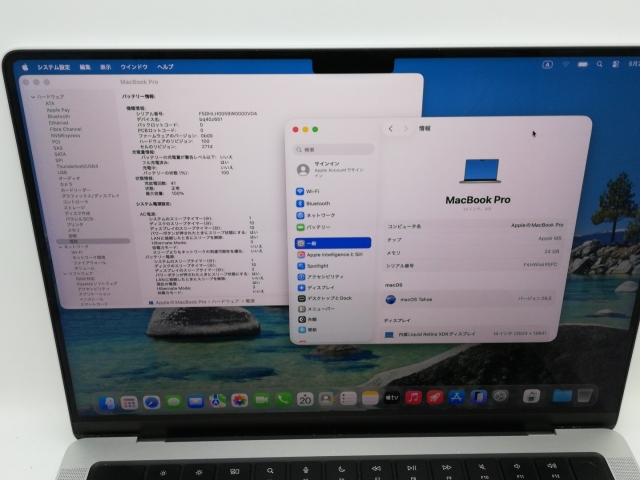Open Maps from the Dock
This screenshot has width=640, height=480.
[x=218, y=401]
